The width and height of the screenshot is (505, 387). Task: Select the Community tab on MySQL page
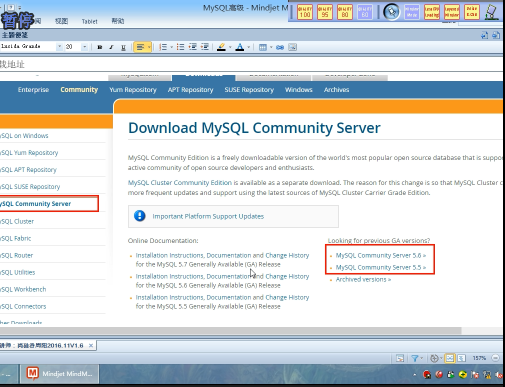click(79, 90)
